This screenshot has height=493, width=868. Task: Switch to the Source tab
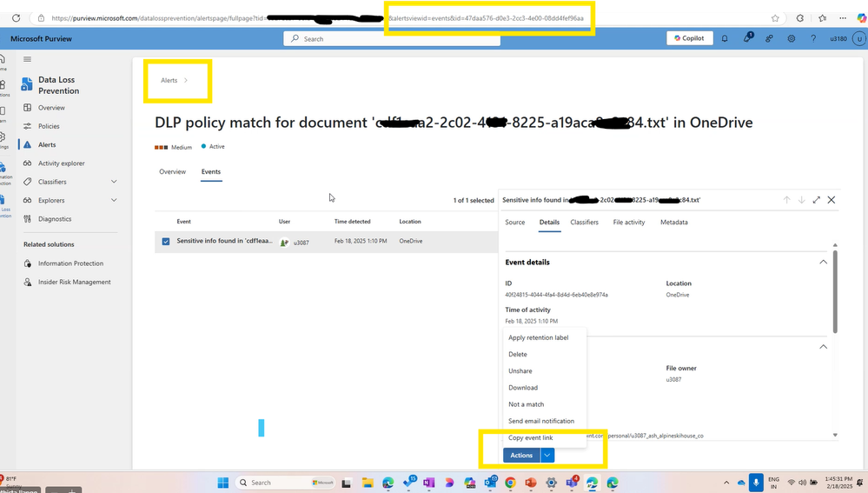coord(515,222)
